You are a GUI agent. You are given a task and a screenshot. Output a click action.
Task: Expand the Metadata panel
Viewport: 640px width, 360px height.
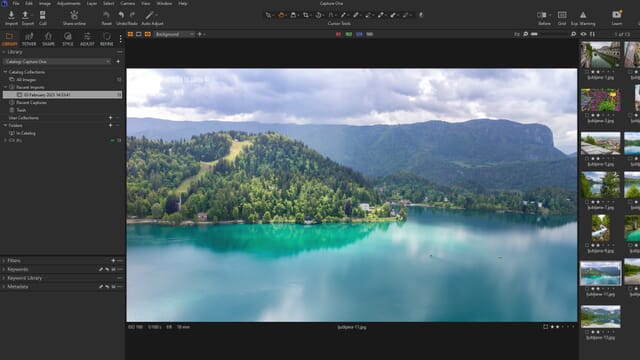tap(4, 287)
